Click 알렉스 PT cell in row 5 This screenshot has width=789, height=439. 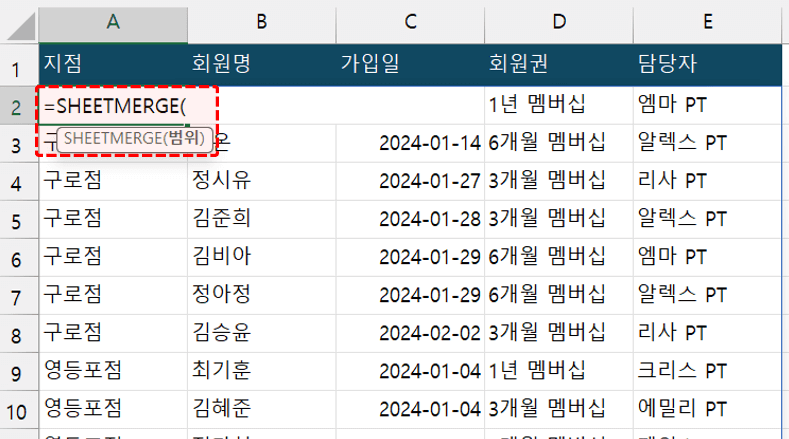click(707, 220)
